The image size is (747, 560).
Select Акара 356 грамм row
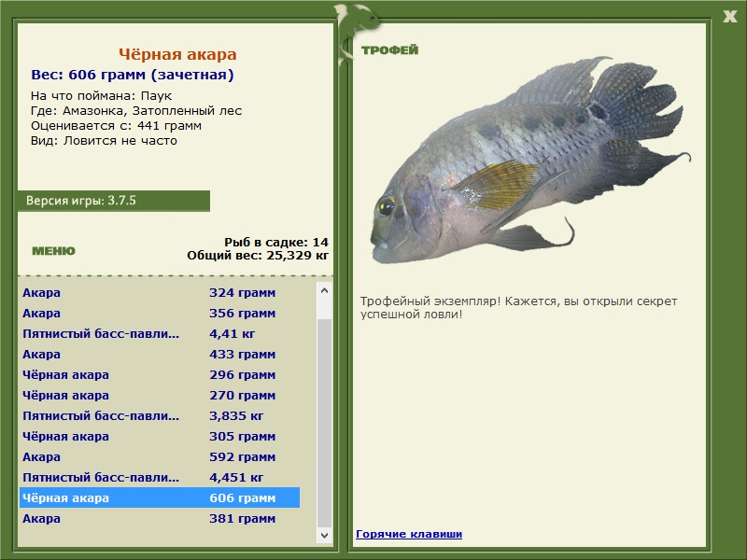[x=160, y=314]
